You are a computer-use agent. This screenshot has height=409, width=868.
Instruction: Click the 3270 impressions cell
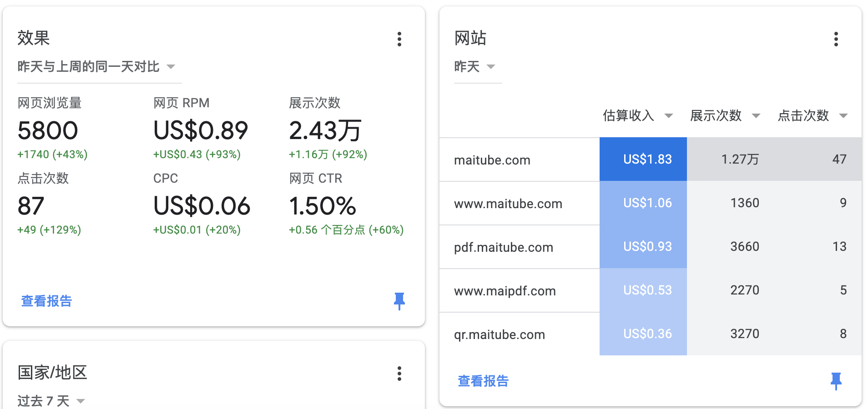(x=731, y=334)
